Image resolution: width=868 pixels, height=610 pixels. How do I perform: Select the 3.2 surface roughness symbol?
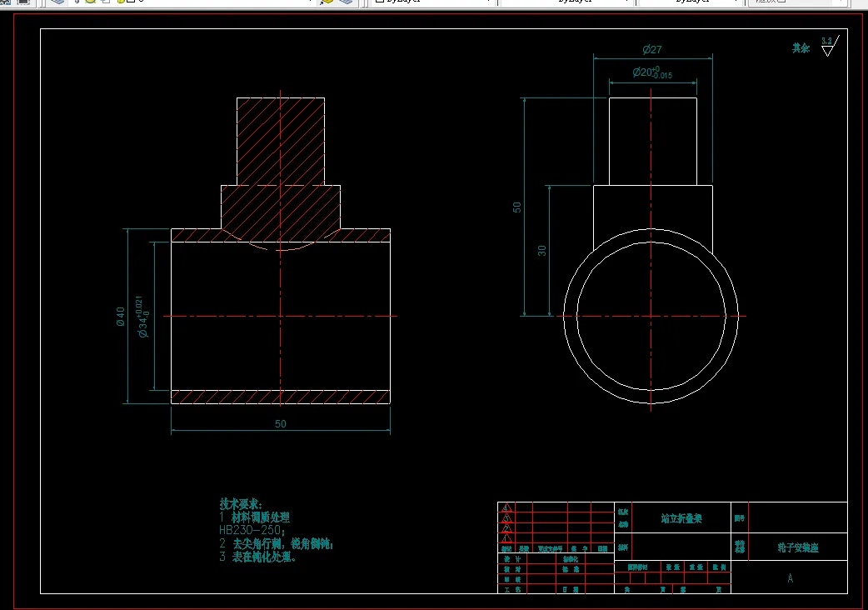(x=829, y=47)
